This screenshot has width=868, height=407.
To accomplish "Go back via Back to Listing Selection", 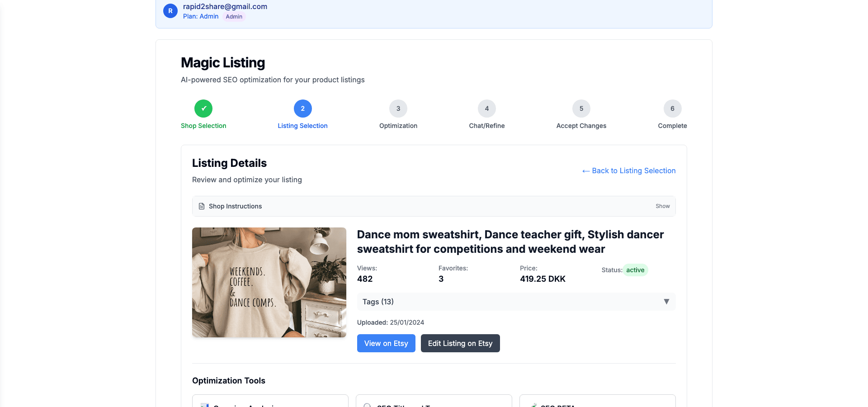I will point(629,170).
